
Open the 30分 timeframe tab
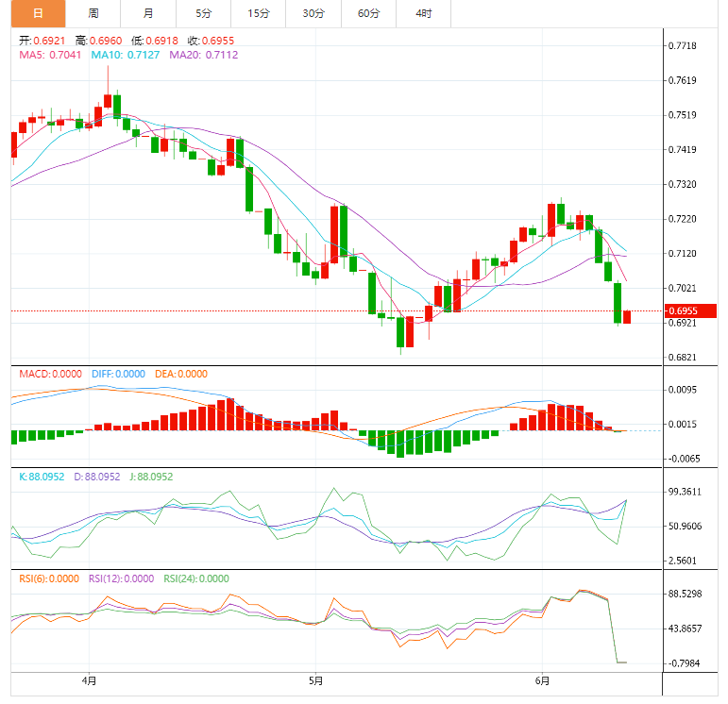313,13
